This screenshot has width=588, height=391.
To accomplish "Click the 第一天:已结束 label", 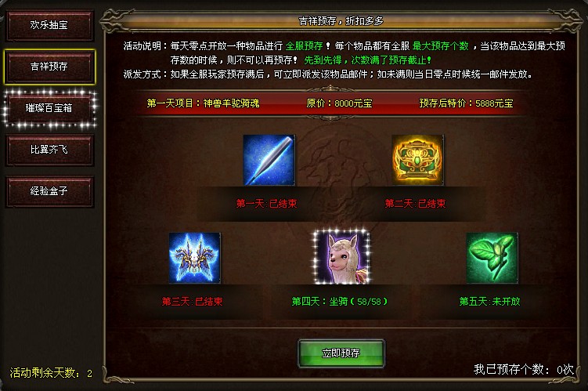I will click(266, 204).
